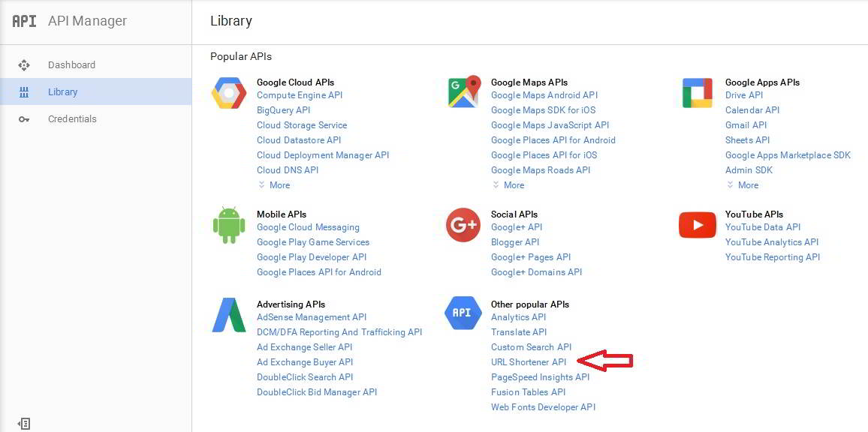Viewport: 868px width, 432px height.
Task: Click the red Google+ Social APIs icon
Action: coord(463,225)
